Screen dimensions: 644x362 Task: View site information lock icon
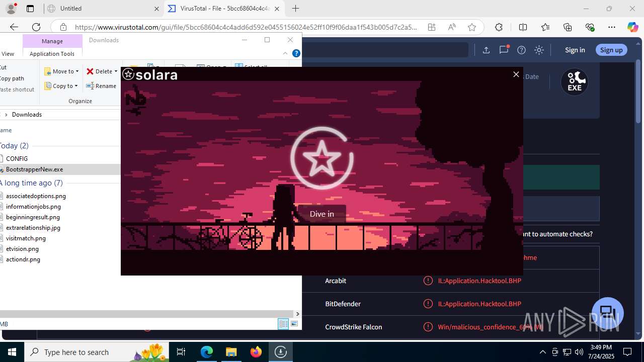[x=63, y=27]
